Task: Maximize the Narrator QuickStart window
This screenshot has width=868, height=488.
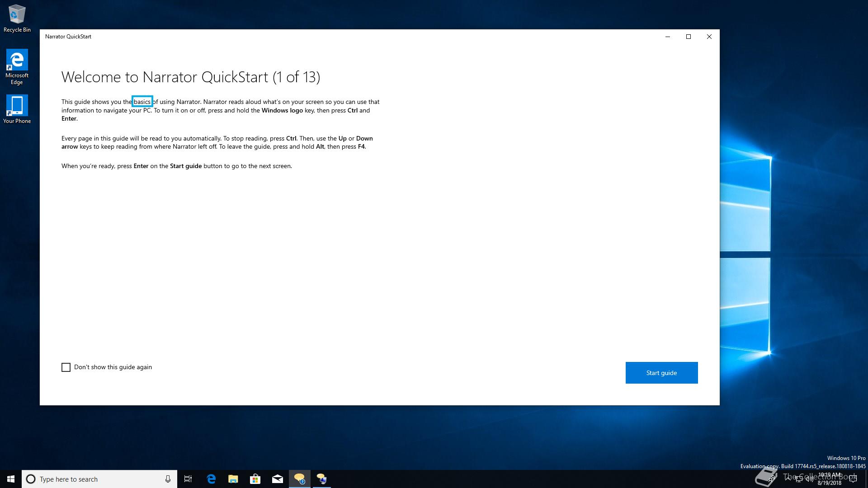Action: (x=689, y=37)
